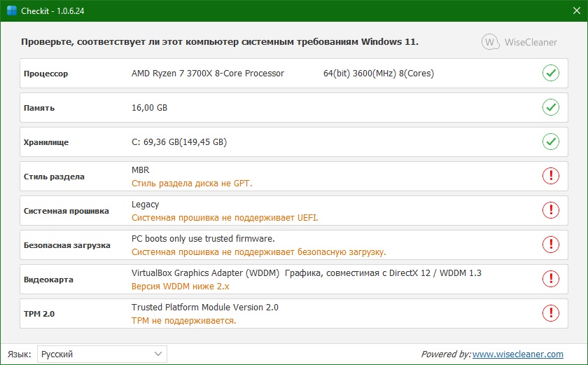The image size is (588, 365).
Task: Click the 'C: 69,36 GB(149,45 GB)' value
Action: (179, 142)
